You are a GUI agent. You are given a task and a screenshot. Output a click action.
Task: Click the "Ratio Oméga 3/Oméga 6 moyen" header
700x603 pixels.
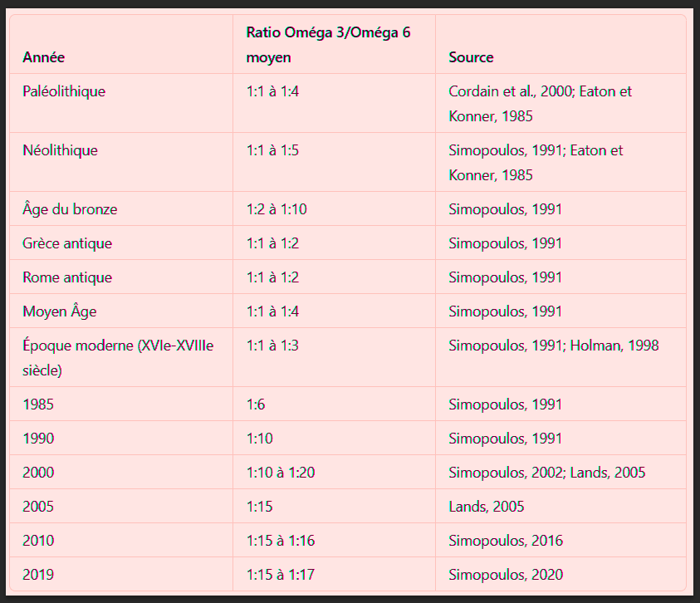(328, 45)
